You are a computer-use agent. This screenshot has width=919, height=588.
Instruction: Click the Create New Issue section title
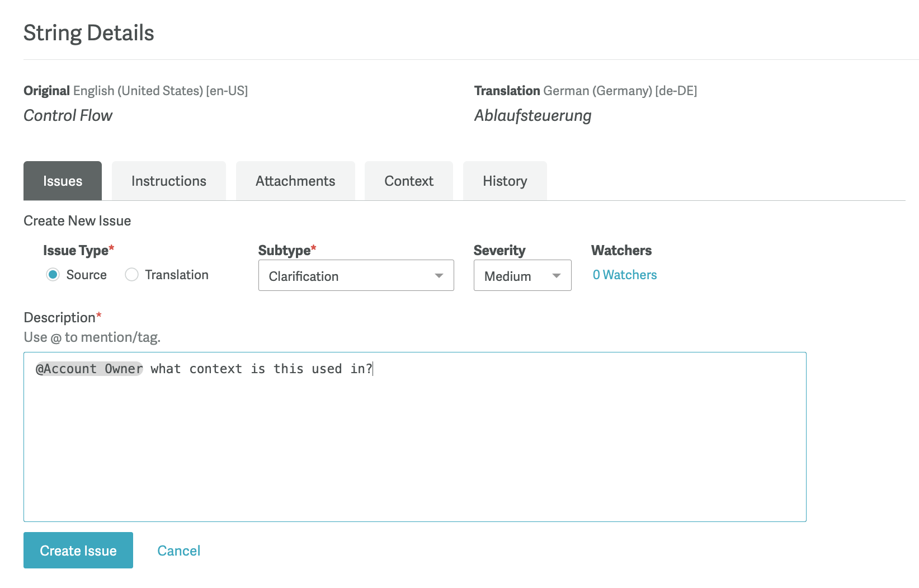click(77, 221)
